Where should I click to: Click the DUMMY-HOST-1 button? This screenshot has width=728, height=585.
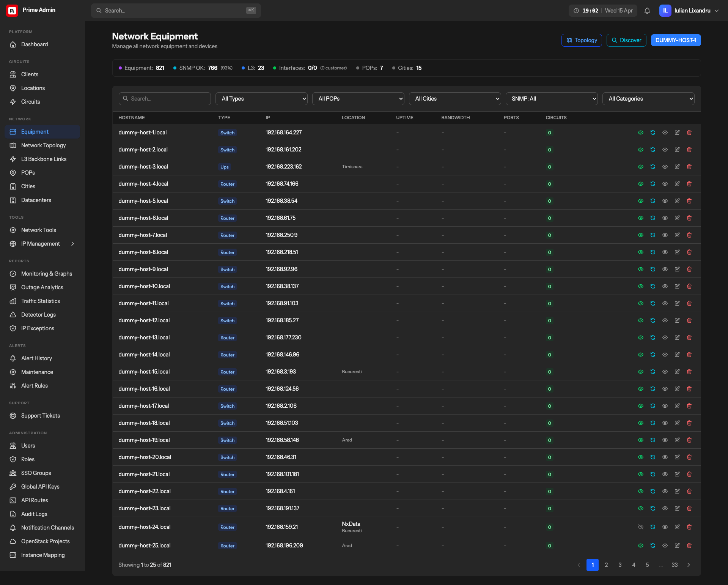click(x=676, y=40)
